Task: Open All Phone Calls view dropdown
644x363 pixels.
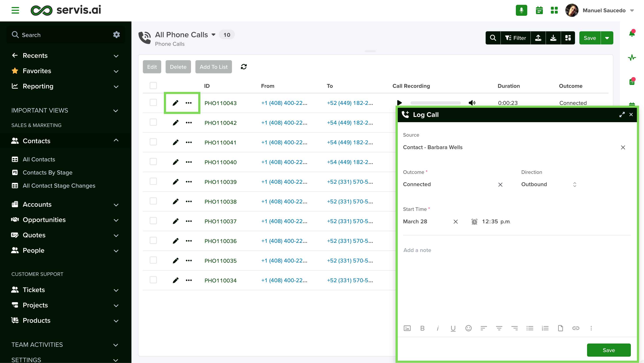Action: [x=213, y=35]
